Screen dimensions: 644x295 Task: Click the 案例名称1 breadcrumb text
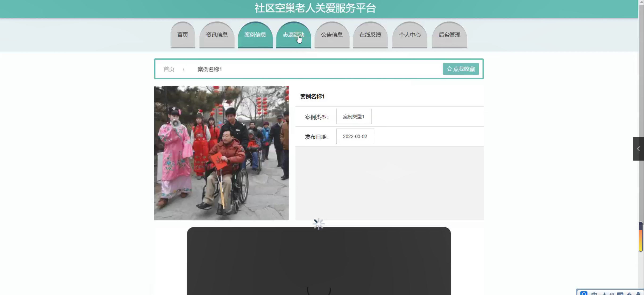pyautogui.click(x=209, y=69)
